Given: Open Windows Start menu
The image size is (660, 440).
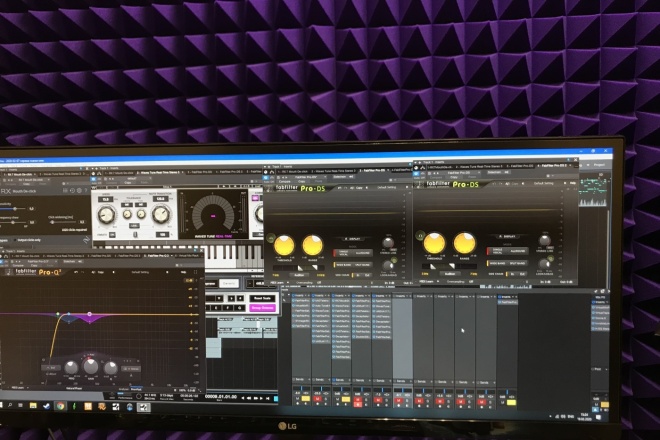Looking at the screenshot, I should click(x=1, y=405).
